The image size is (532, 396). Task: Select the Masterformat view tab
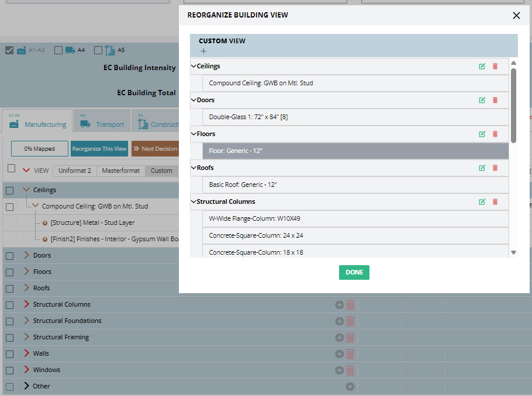click(121, 171)
